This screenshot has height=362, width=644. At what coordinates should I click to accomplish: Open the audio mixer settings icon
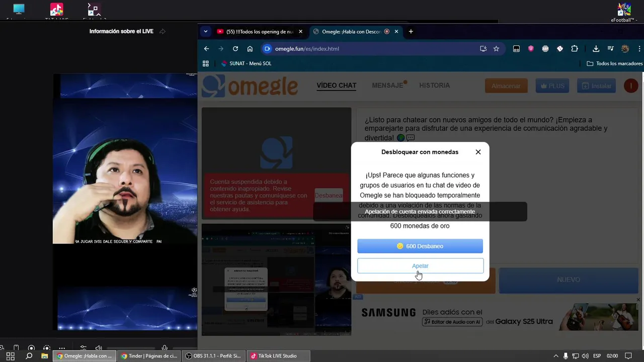click(x=84, y=348)
